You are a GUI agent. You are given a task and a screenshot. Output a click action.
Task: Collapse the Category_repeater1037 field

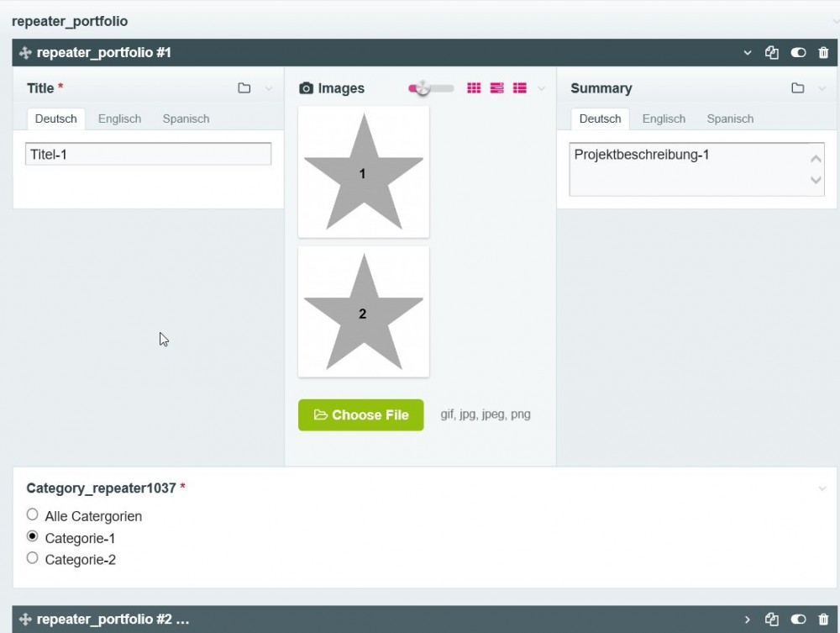[822, 488]
